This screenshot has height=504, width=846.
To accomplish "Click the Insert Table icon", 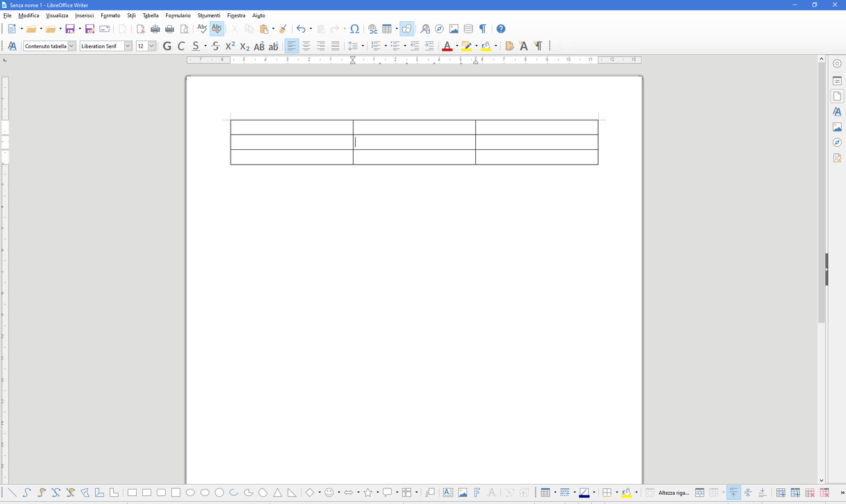I will tap(387, 29).
